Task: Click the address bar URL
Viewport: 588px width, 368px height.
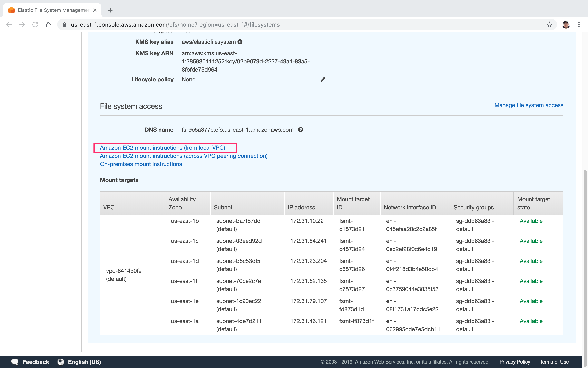Action: tap(175, 25)
